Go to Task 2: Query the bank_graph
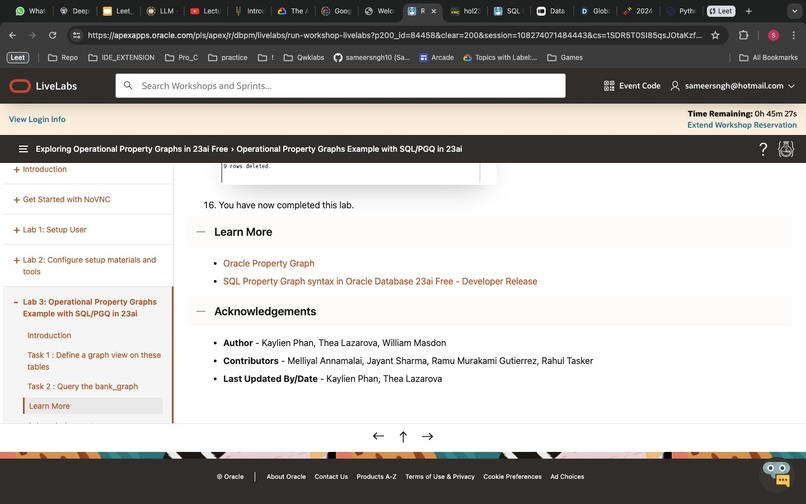Viewport: 806px width, 504px height. coord(83,386)
